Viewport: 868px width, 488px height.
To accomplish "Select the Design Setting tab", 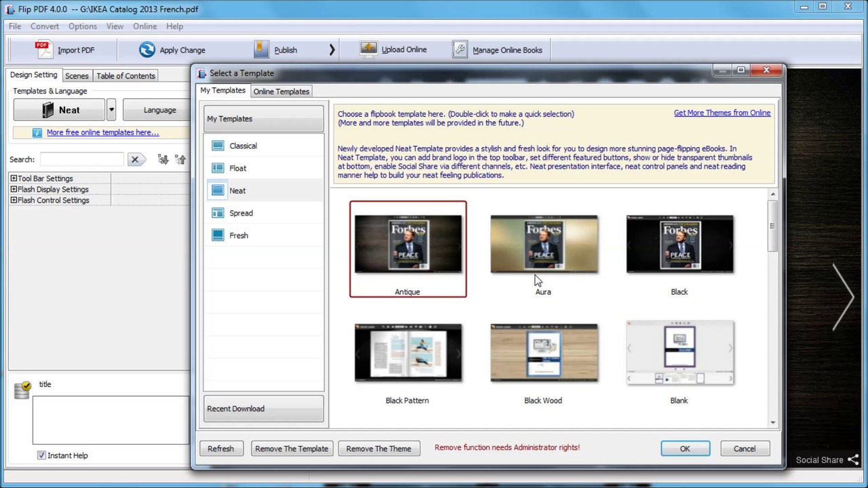I will [34, 75].
